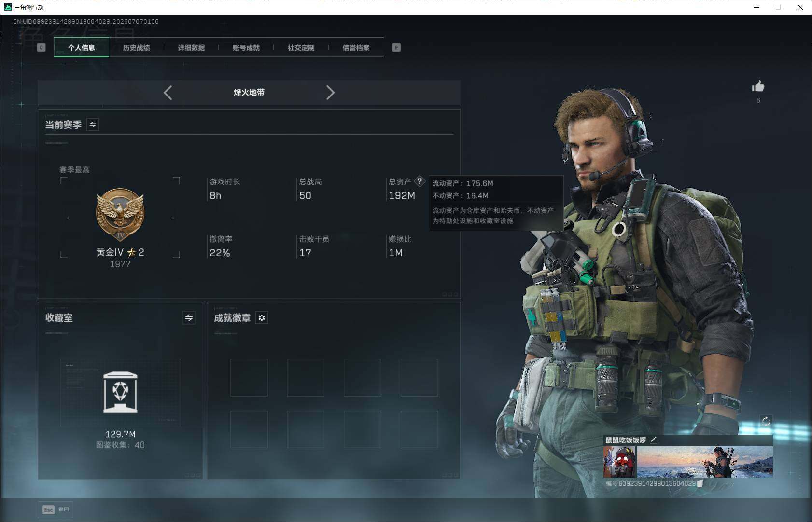
Task: Open the 个人信息 tab
Action: pos(82,47)
